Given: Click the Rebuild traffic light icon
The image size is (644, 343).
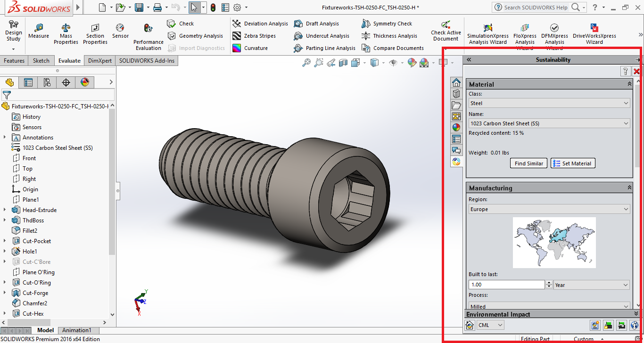Looking at the screenshot, I should click(x=213, y=7).
